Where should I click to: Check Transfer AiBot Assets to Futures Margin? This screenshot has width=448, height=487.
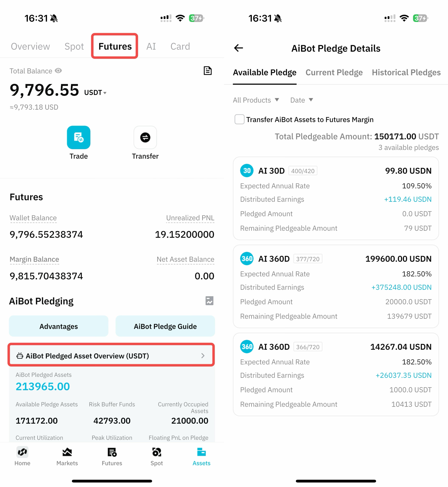point(239,119)
